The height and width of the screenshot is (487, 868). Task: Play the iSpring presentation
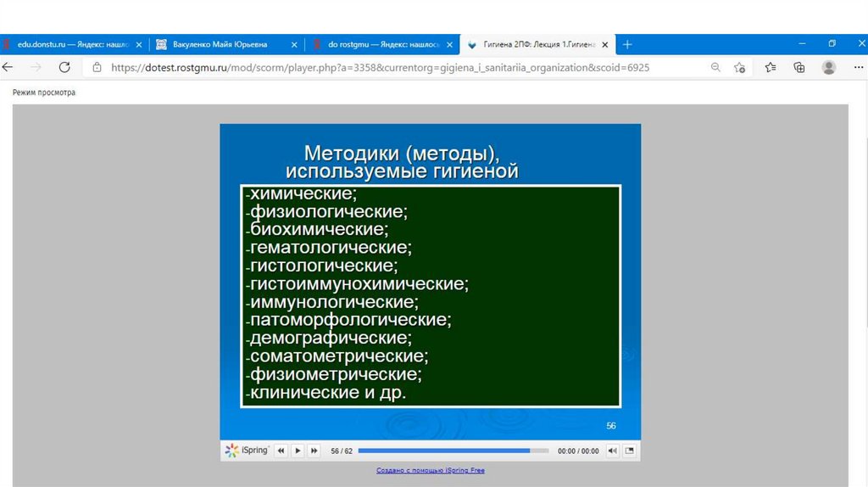point(298,451)
